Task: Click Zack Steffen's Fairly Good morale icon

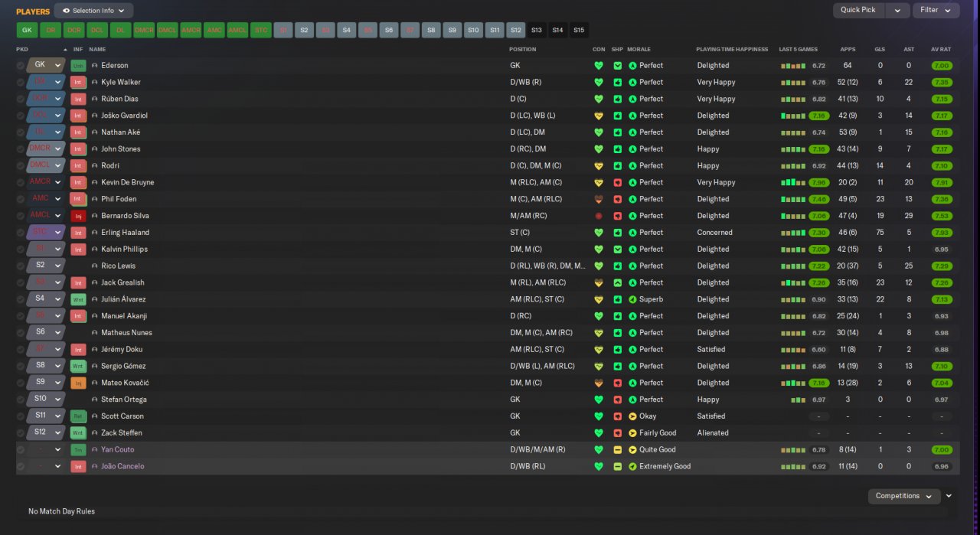Action: point(632,433)
